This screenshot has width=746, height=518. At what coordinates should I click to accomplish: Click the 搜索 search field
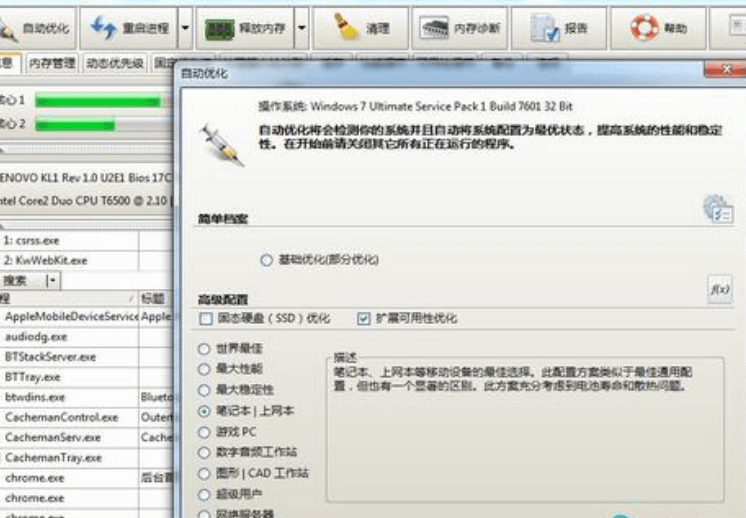pos(24,281)
